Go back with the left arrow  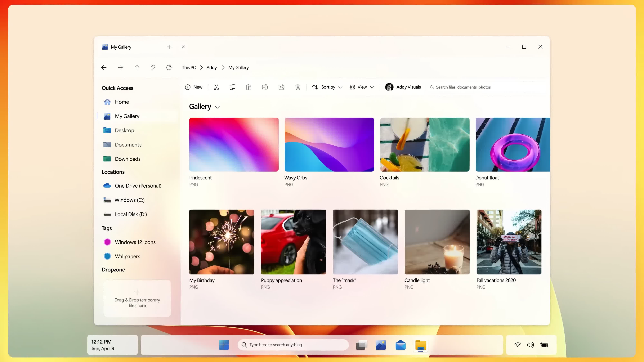[x=104, y=67]
